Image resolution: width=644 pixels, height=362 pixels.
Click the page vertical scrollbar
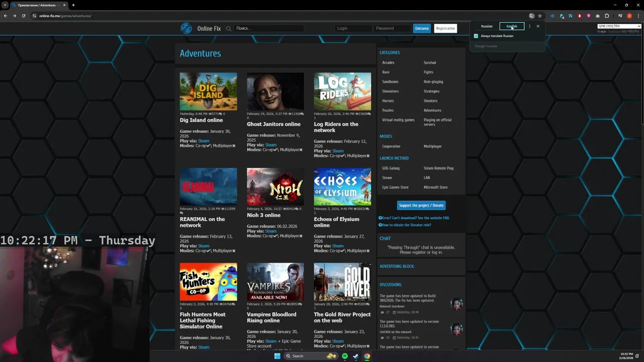coord(642,73)
